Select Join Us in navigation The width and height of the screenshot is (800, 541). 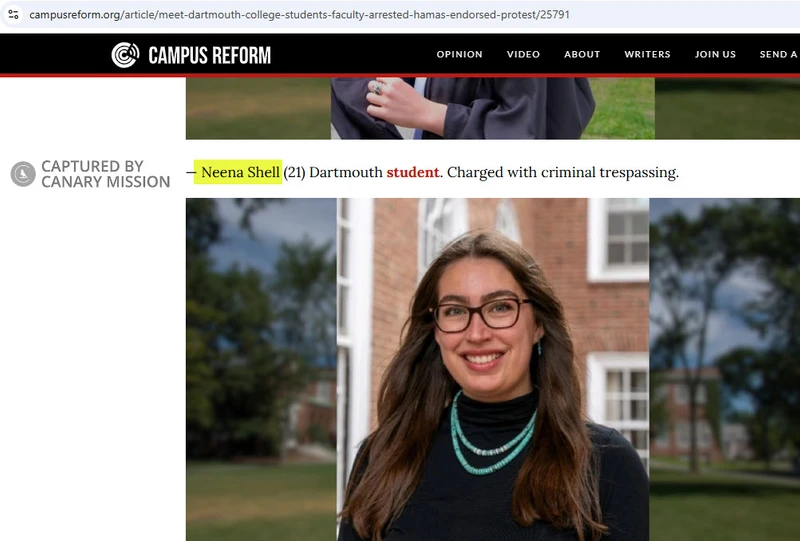point(715,54)
